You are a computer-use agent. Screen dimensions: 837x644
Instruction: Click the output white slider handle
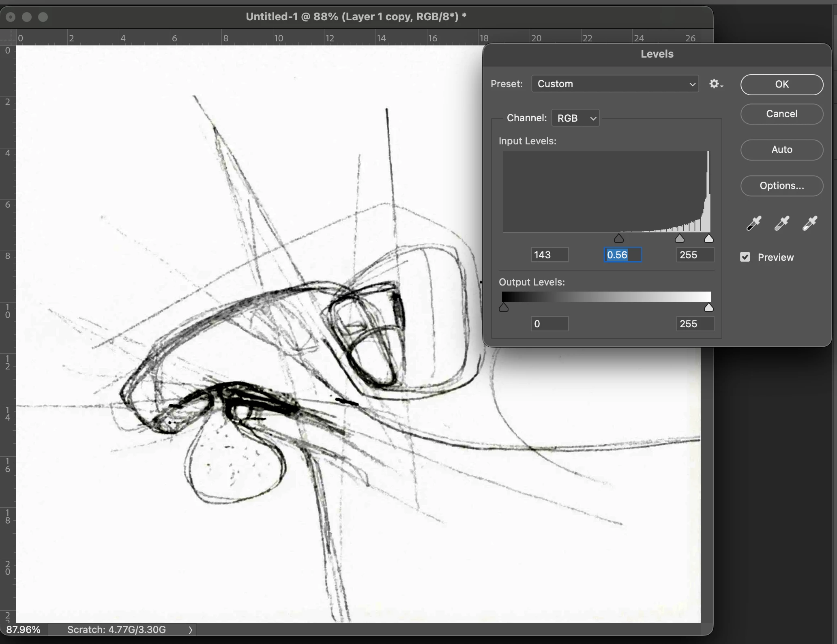pos(708,308)
